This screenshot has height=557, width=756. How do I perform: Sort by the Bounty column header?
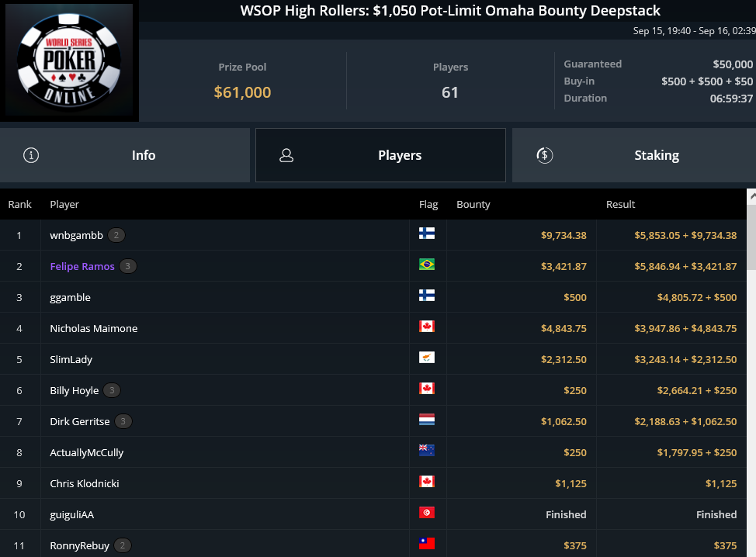coord(473,204)
